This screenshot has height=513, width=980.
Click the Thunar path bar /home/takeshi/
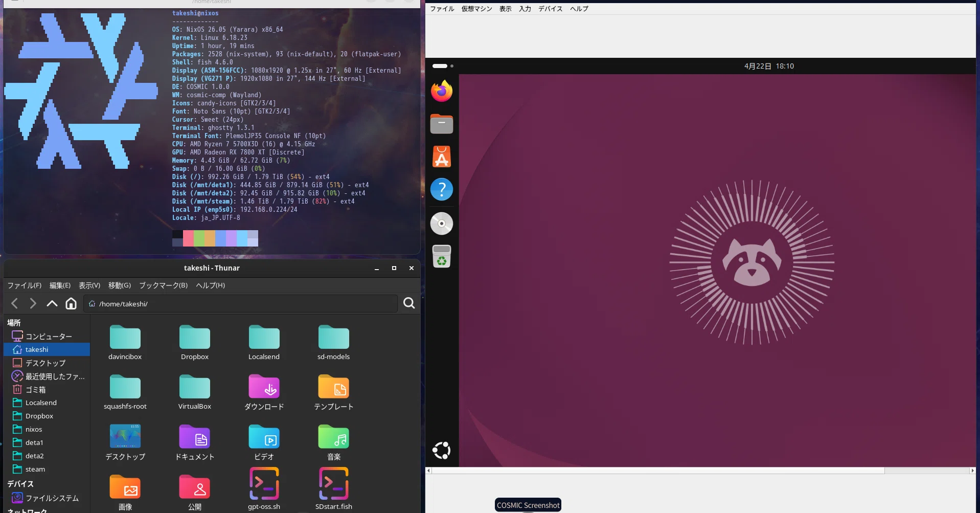240,303
